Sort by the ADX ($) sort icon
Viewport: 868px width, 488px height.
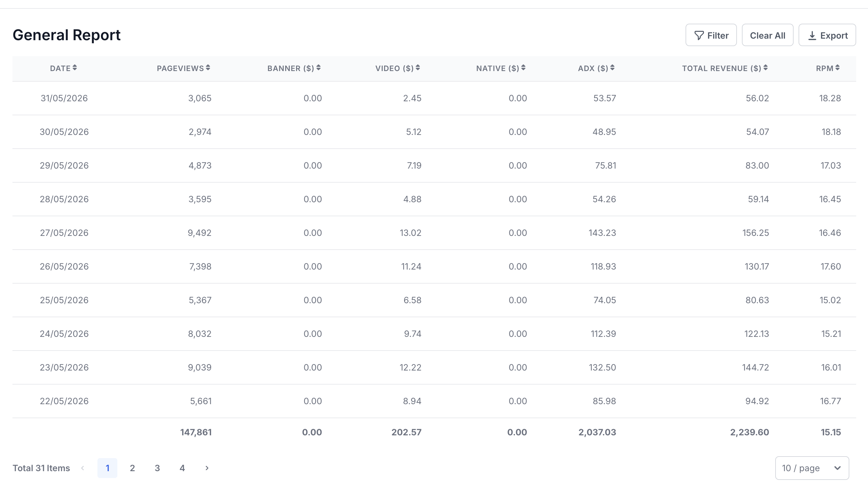pos(612,68)
